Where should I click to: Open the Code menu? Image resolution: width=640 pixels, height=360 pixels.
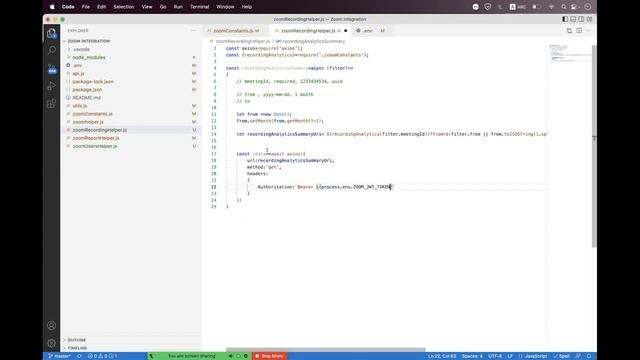[68, 7]
